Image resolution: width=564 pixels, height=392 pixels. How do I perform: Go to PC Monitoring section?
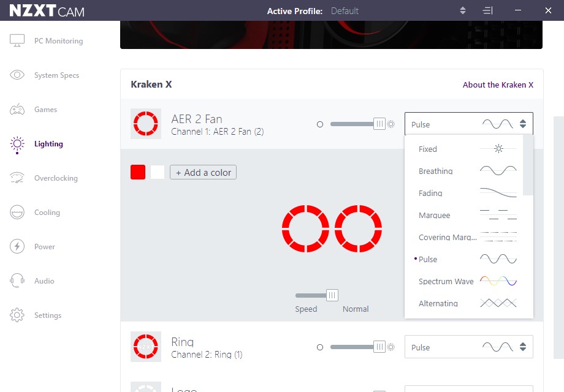coord(59,41)
